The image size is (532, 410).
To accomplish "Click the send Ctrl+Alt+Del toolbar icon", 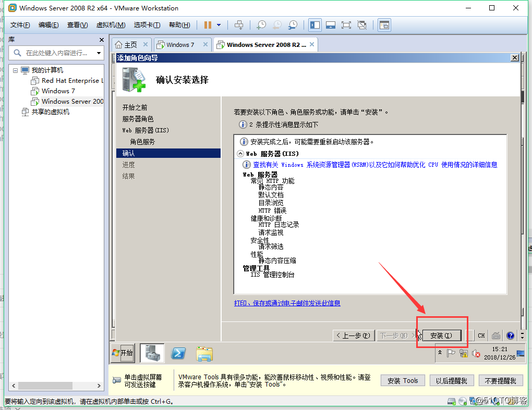I will point(239,24).
